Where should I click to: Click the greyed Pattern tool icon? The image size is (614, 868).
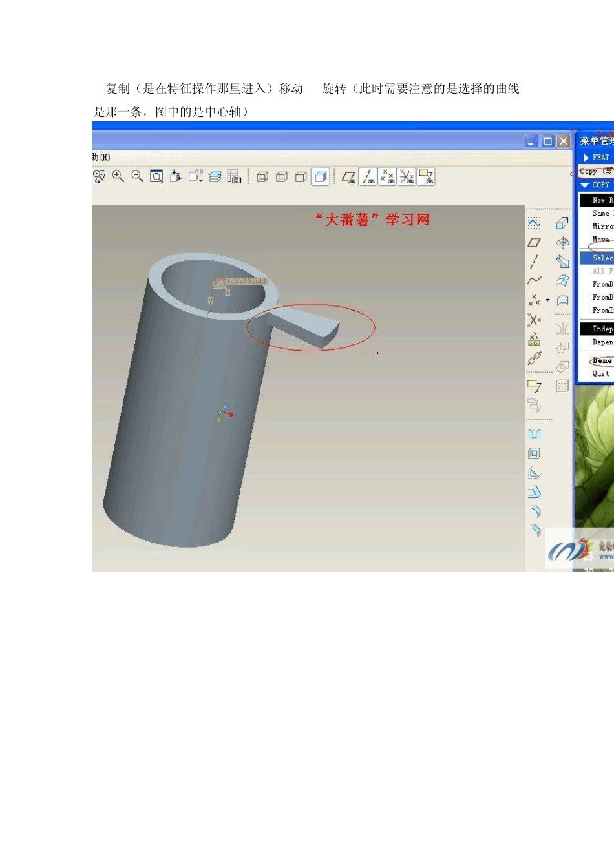[x=562, y=386]
